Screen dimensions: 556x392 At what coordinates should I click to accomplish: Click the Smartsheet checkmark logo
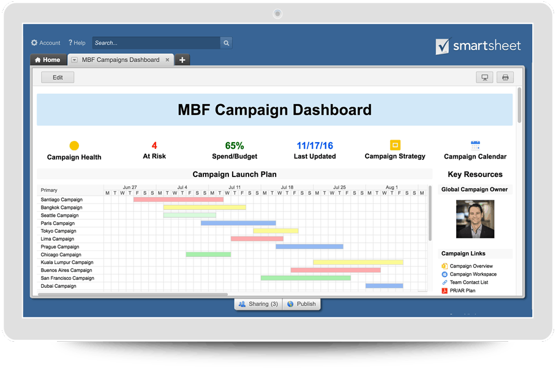tap(443, 46)
